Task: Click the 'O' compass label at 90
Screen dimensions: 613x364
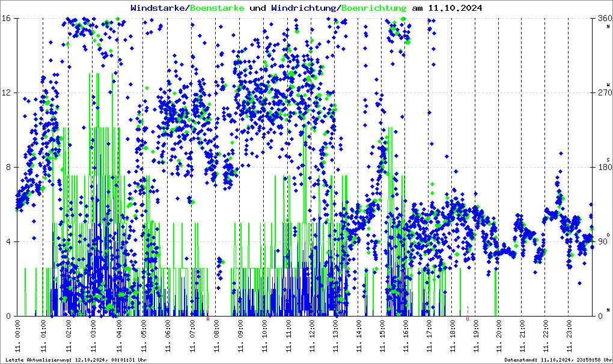Action: coord(608,235)
